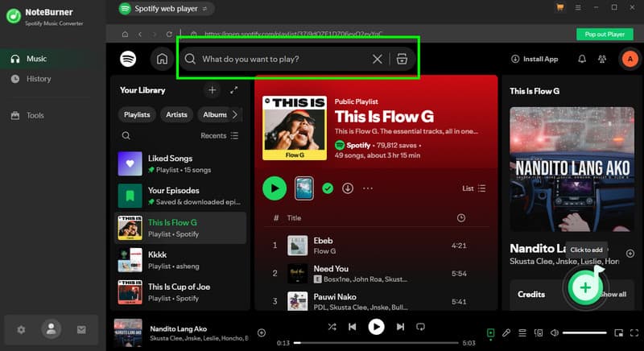This screenshot has height=351, width=644.
Task: Reload the web player page
Action: click(x=169, y=34)
